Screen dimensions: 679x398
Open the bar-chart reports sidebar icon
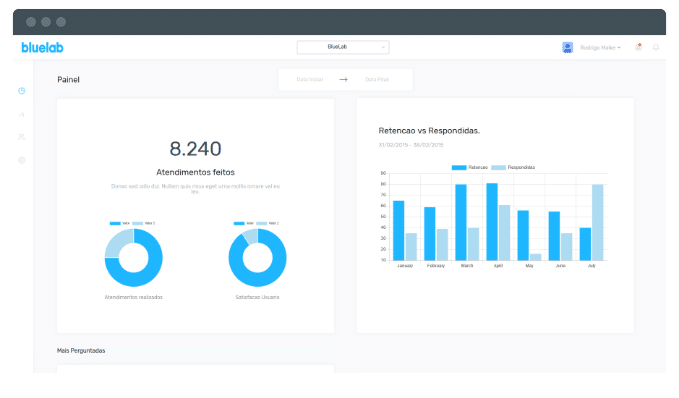[22, 114]
